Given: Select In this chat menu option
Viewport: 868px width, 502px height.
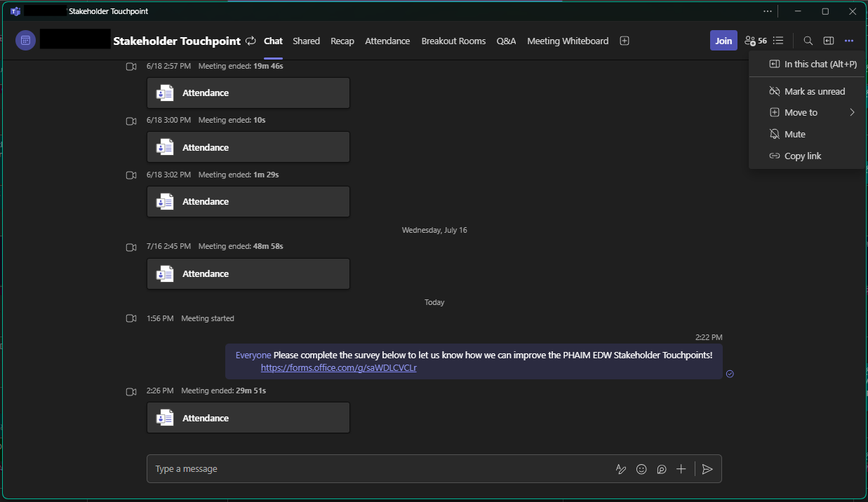Looking at the screenshot, I should pyautogui.click(x=807, y=64).
